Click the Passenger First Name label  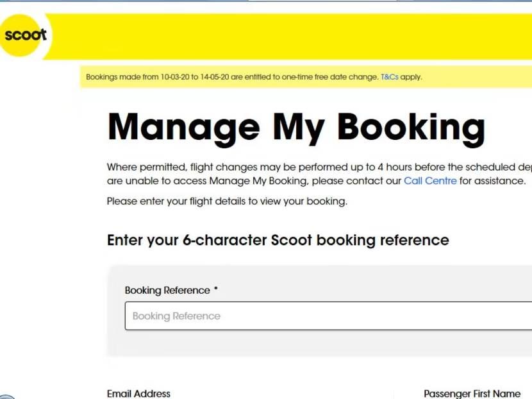[x=472, y=393]
